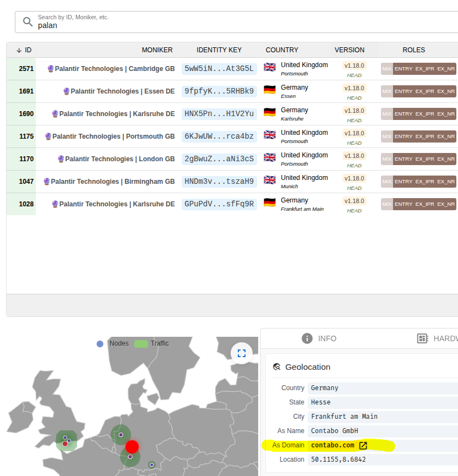Click the INFO tab info icon
458x476 pixels.
pyautogui.click(x=307, y=338)
